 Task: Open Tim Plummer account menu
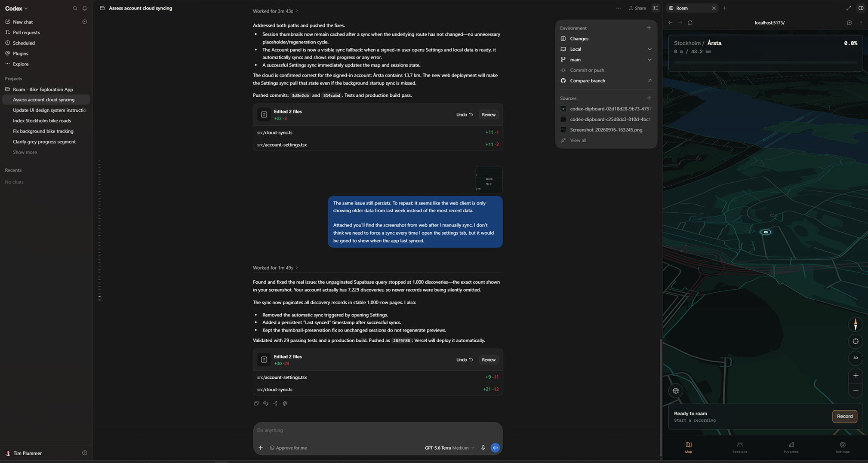(x=28, y=453)
